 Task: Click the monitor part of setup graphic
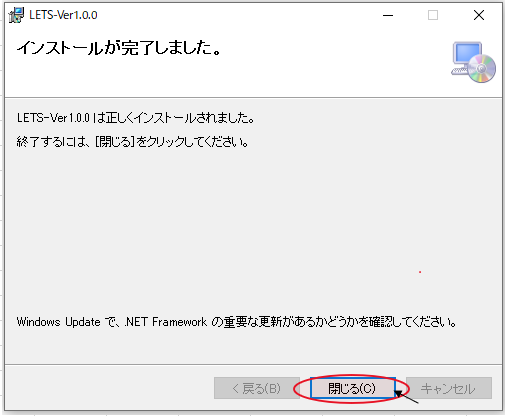(467, 54)
